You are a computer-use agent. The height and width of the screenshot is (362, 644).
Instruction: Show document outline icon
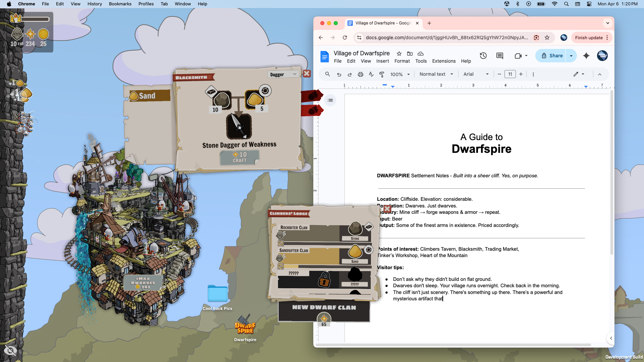[x=330, y=100]
